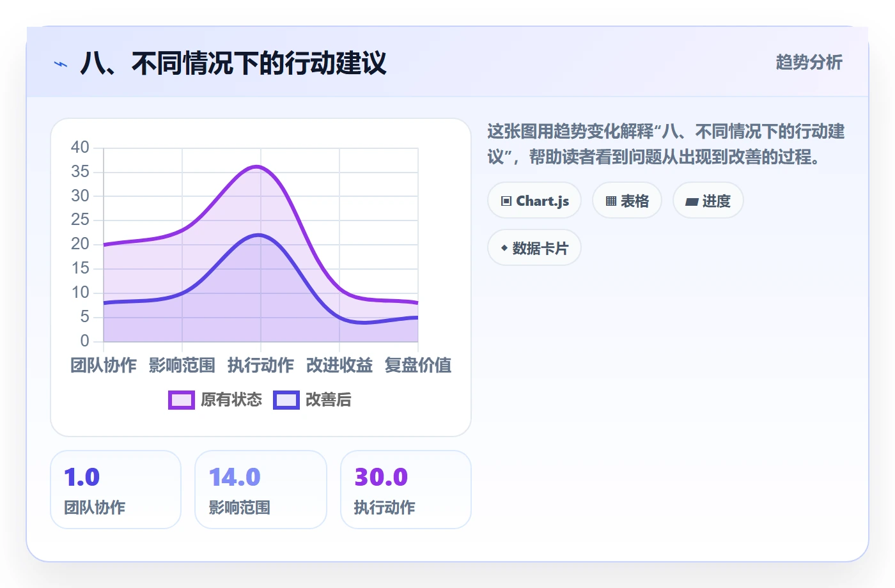Click the progress icon in 进度 tag

tap(692, 202)
